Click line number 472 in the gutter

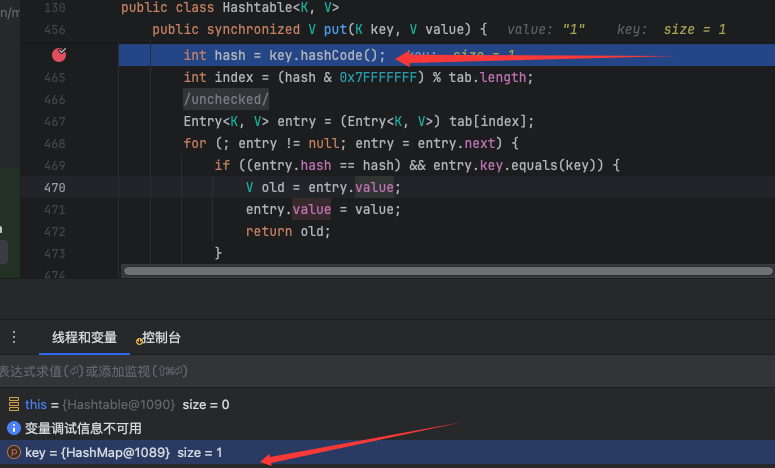tap(55, 232)
